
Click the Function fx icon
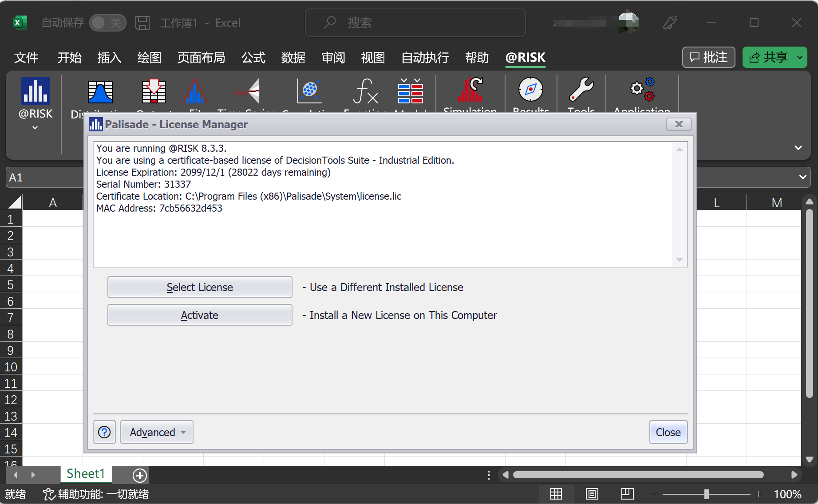coord(365,91)
